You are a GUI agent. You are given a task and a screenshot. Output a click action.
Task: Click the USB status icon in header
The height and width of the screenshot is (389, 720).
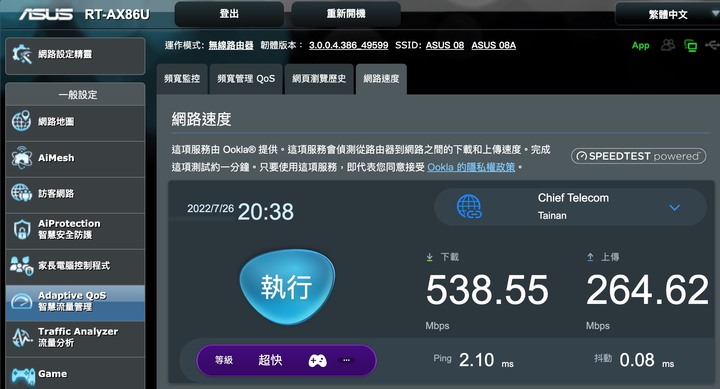click(x=713, y=45)
